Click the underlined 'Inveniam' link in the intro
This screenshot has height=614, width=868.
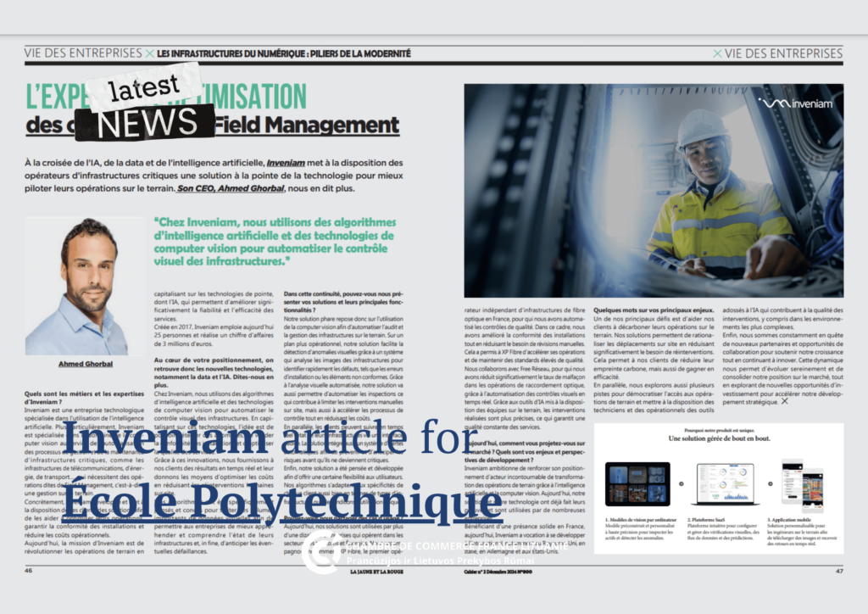286,163
